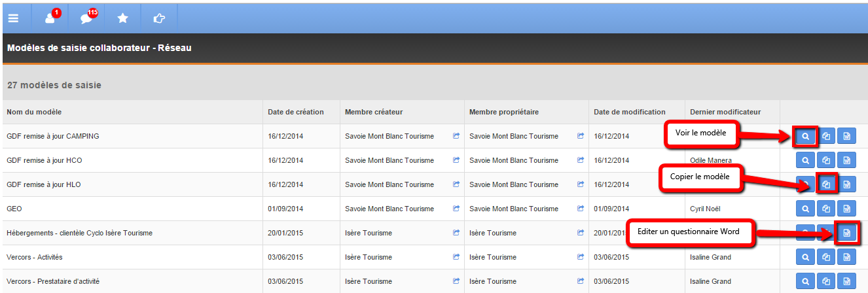Click the pointing hand icon in top bar

click(159, 18)
